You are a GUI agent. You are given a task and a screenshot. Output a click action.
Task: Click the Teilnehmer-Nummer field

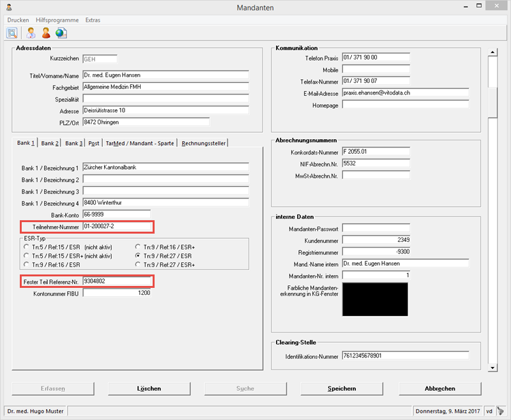tap(117, 227)
